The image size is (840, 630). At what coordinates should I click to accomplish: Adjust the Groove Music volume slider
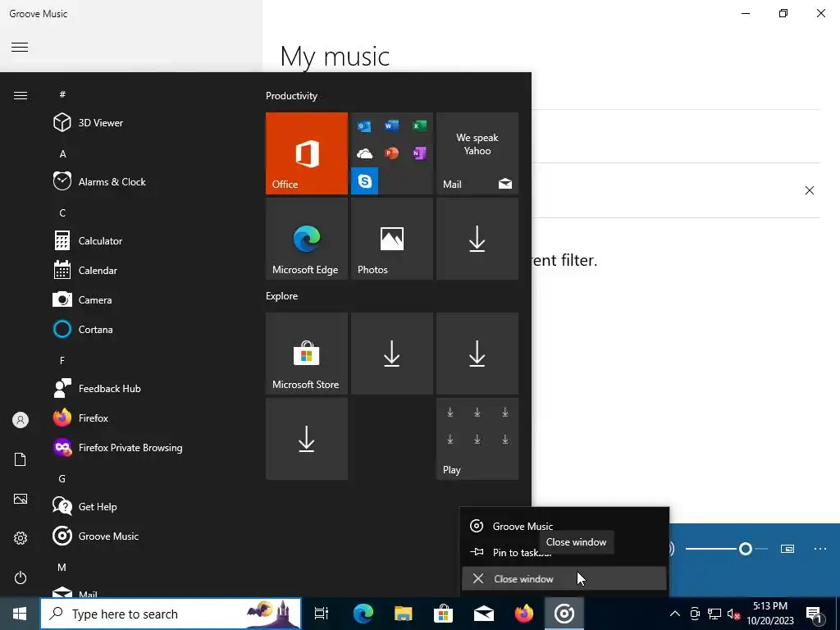(x=727, y=549)
